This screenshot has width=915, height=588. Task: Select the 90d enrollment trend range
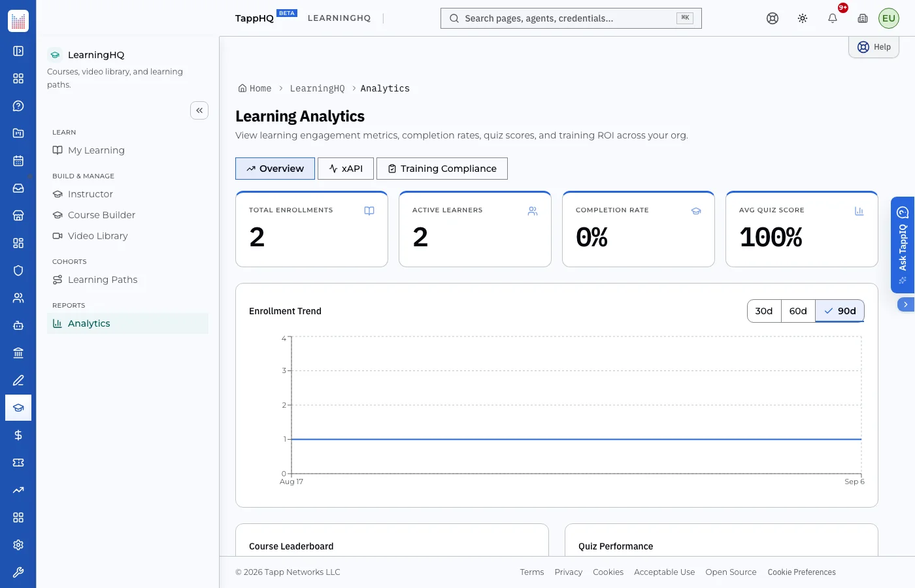click(x=840, y=311)
